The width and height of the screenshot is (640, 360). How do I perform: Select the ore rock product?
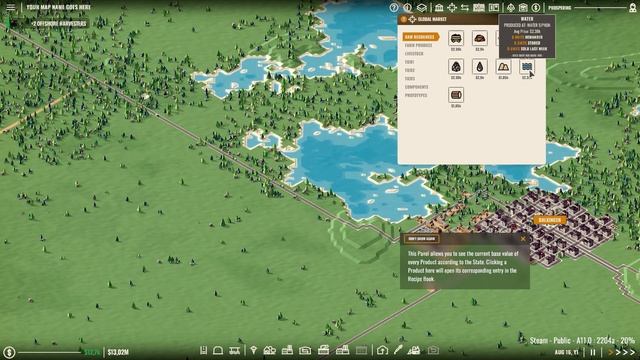tap(480, 38)
